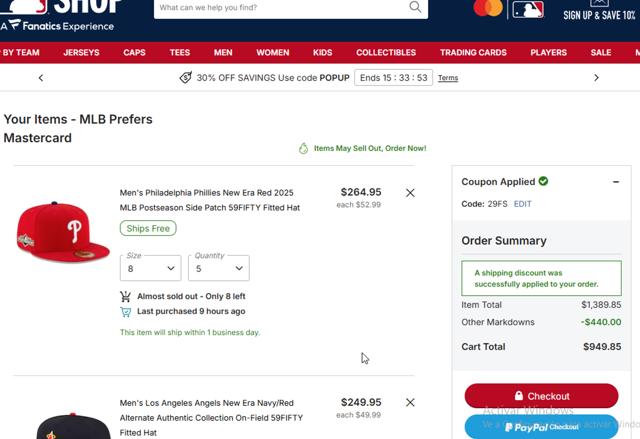
Task: Remove the Angels hat from cart
Action: (x=410, y=403)
